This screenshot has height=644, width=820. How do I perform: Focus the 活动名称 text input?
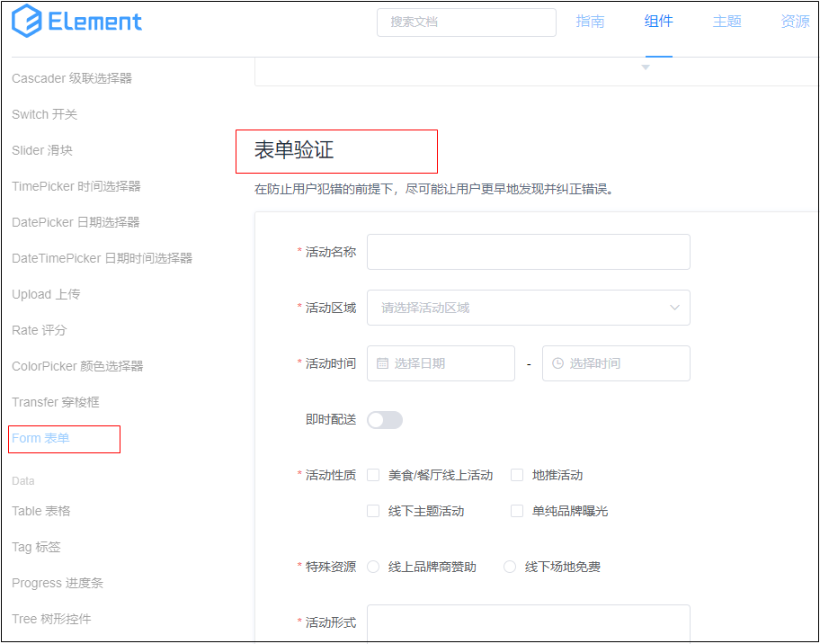coord(528,252)
